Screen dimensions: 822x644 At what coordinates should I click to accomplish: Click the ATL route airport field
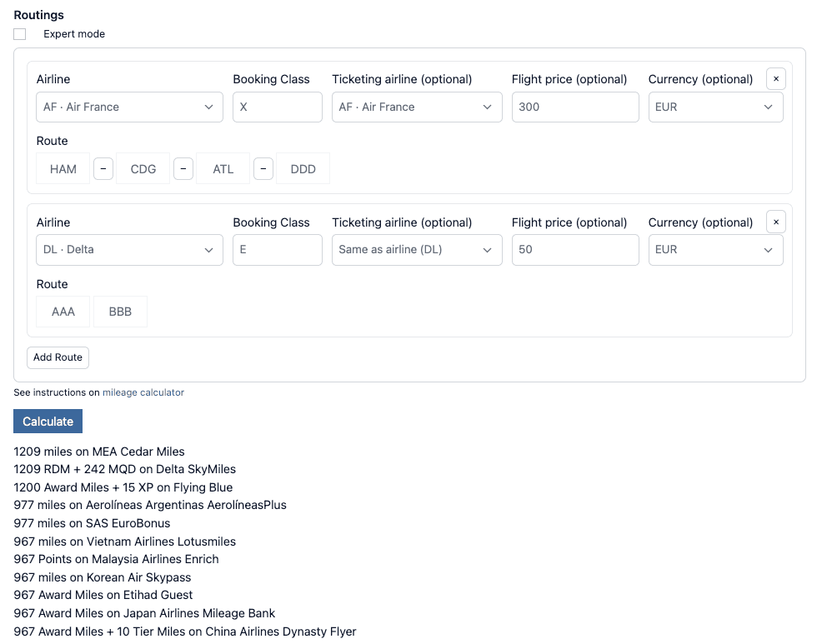click(223, 169)
